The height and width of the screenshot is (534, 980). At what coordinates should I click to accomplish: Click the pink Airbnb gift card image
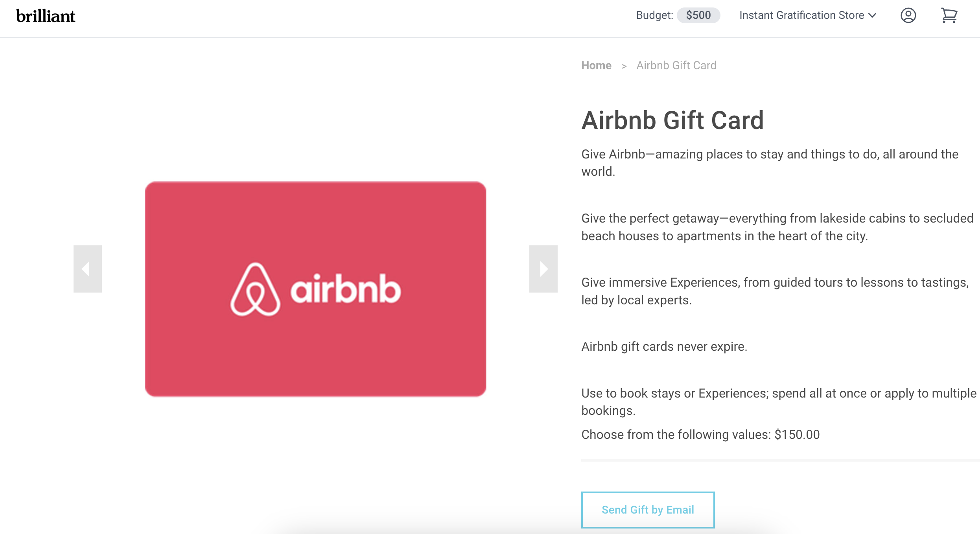(x=315, y=289)
